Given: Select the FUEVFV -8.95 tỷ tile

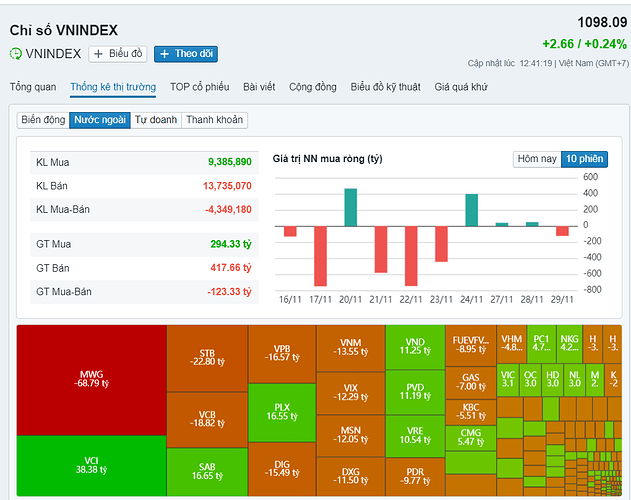Looking at the screenshot, I should pyautogui.click(x=471, y=346).
